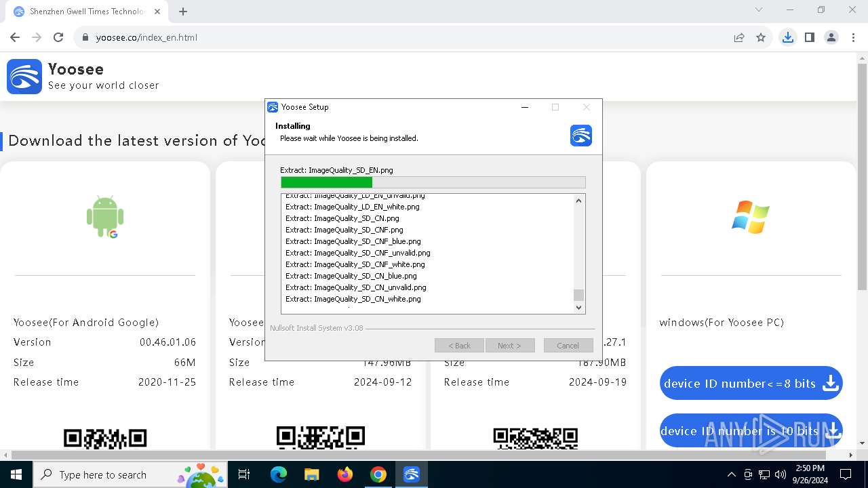868x488 pixels.
Task: Select log line 'ImageQuality_SD_CNF_blue.png'
Action: pos(353,241)
